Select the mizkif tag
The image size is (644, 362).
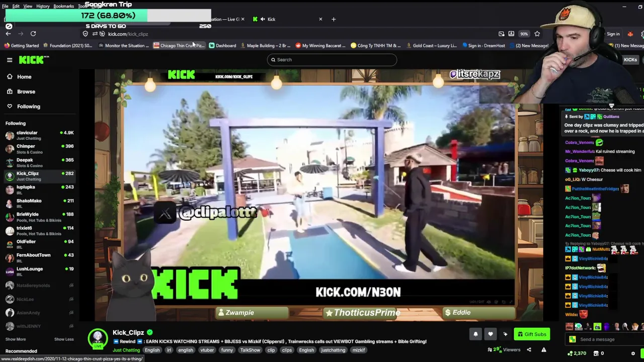[x=359, y=350]
